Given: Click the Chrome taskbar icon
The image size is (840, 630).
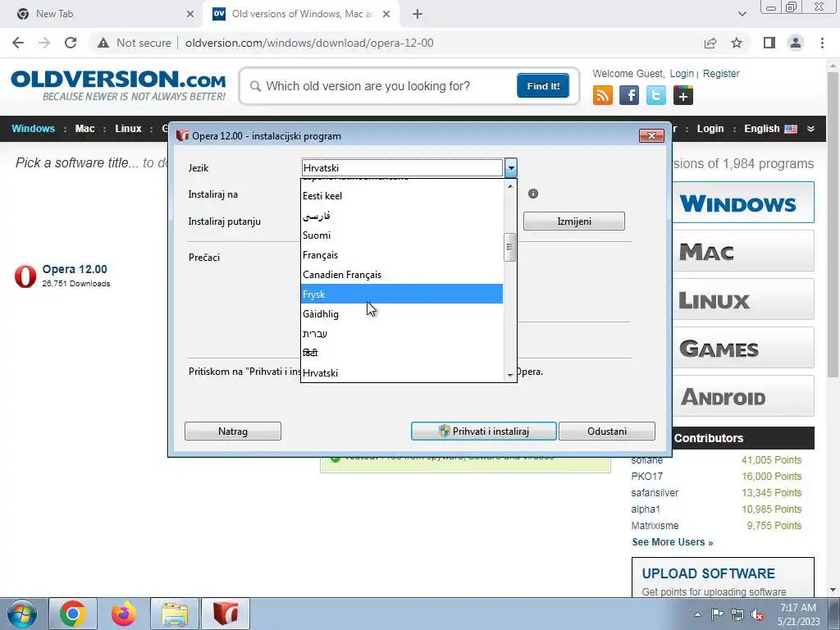Looking at the screenshot, I should pyautogui.click(x=73, y=614).
